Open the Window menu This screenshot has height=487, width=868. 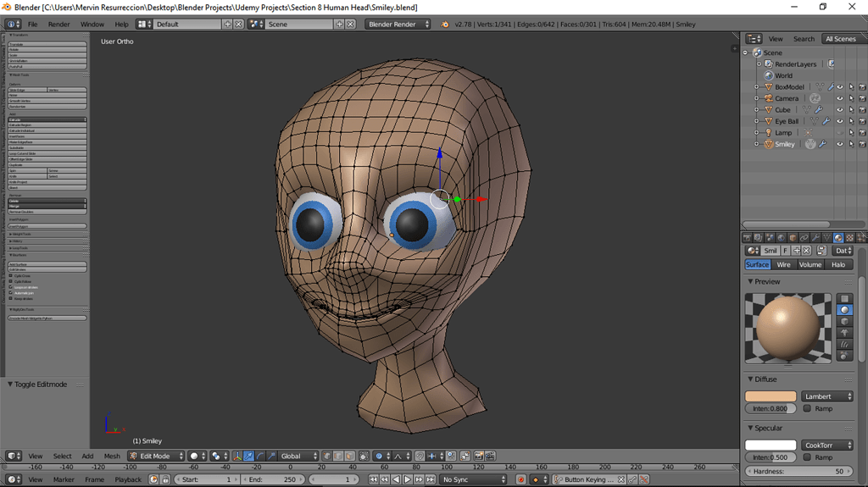point(92,25)
